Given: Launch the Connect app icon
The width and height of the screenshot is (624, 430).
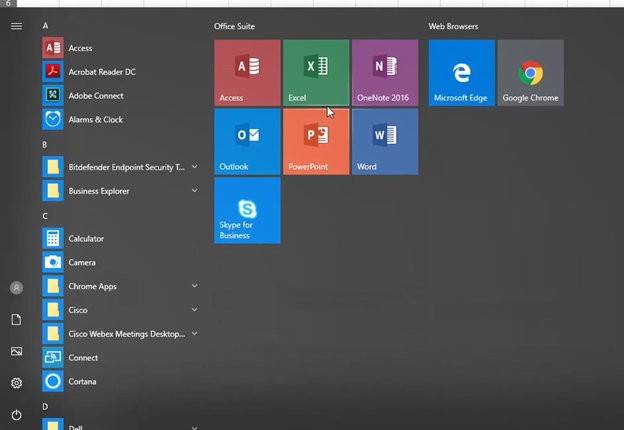Looking at the screenshot, I should pos(53,357).
